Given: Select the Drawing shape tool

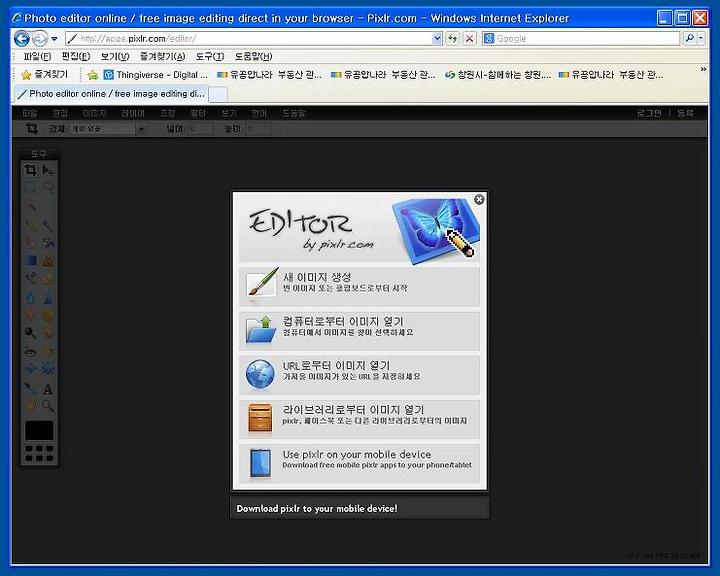Looking at the screenshot, I should 48,279.
